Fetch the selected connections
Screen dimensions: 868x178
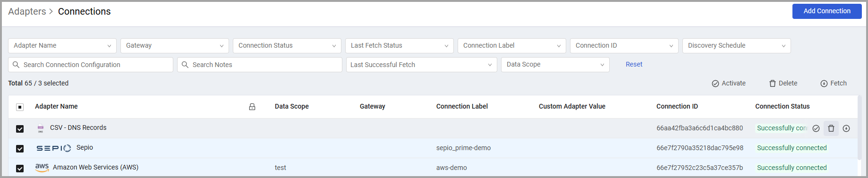tap(834, 83)
